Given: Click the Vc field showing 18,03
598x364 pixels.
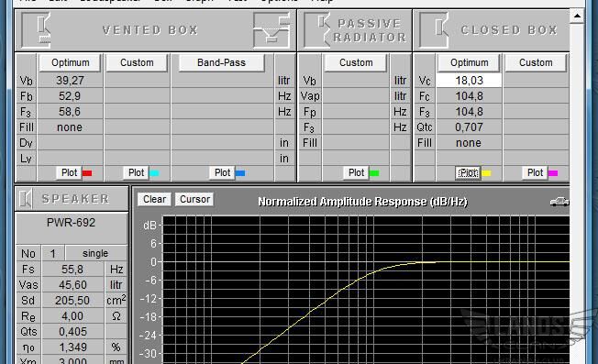Looking at the screenshot, I should [x=469, y=81].
